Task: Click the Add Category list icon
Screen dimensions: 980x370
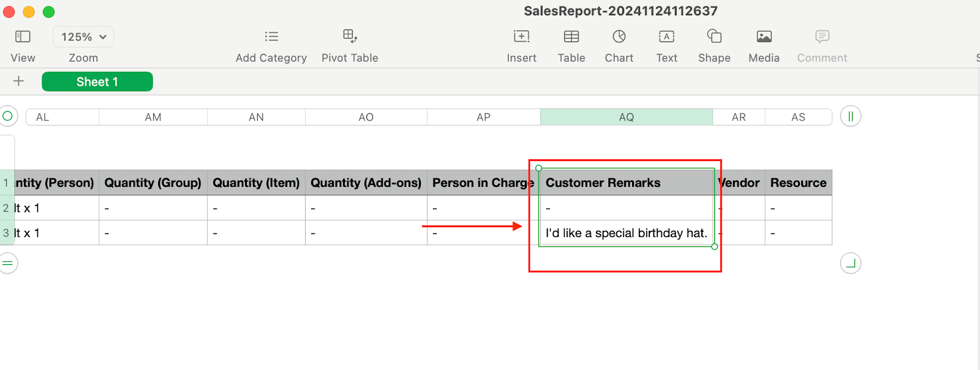Action: point(271,37)
